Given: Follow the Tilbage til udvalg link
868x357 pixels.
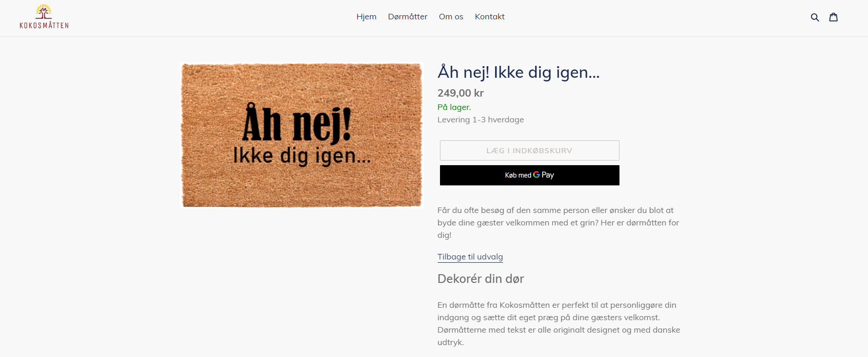Looking at the screenshot, I should (x=470, y=257).
